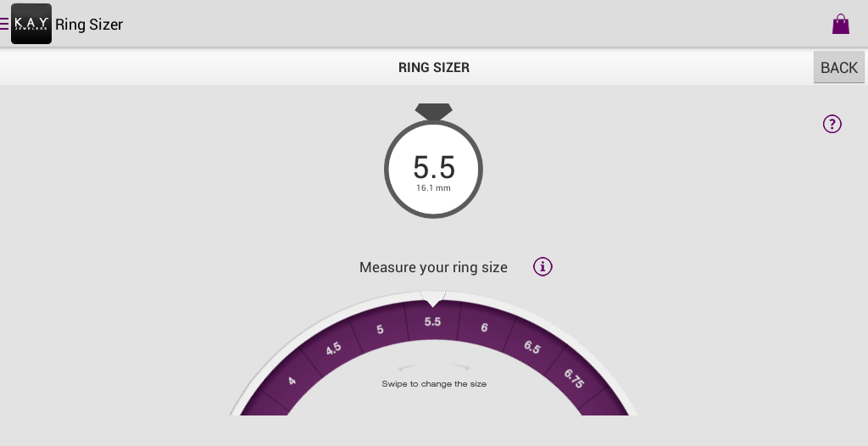
Task: Tap the KAY Jewelers logo
Action: click(31, 24)
